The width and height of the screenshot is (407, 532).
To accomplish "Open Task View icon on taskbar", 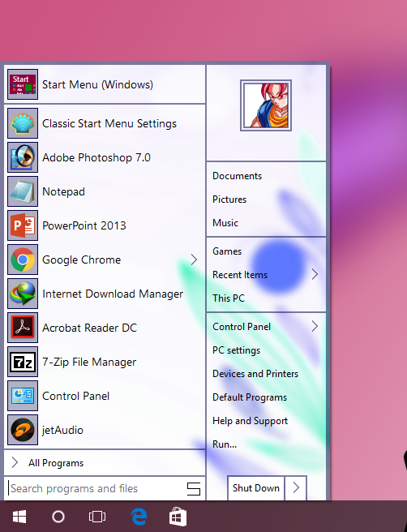I will click(97, 517).
